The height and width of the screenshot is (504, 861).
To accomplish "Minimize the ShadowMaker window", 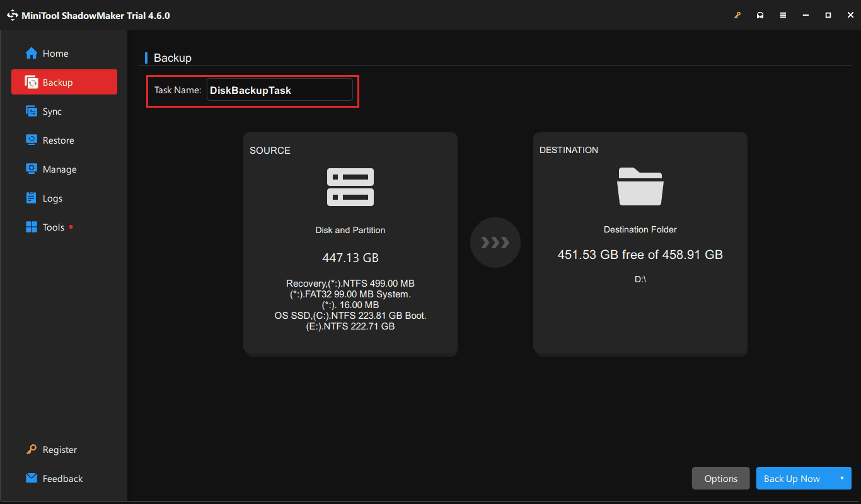I will pyautogui.click(x=806, y=15).
